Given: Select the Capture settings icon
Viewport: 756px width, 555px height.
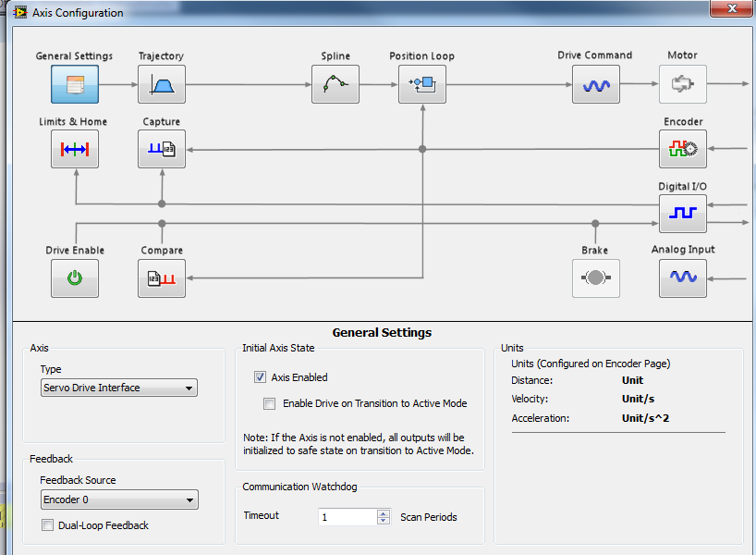Looking at the screenshot, I should coord(162,149).
